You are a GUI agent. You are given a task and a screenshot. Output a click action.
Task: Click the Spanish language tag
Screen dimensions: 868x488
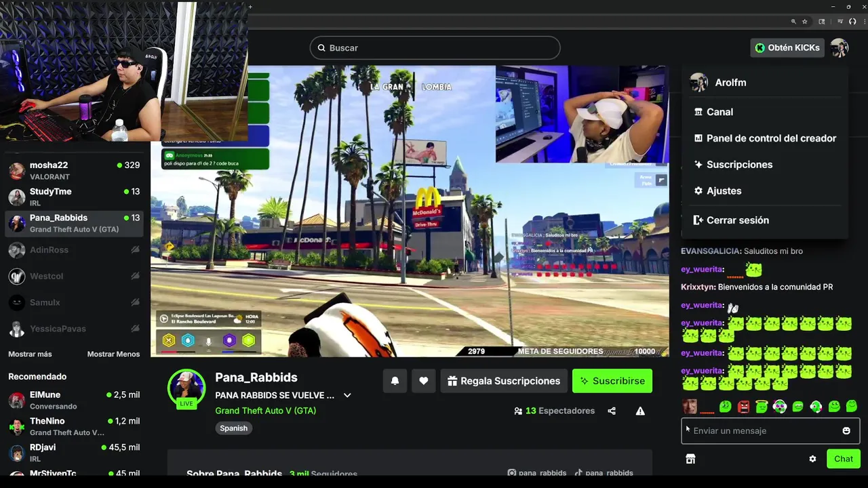(233, 428)
